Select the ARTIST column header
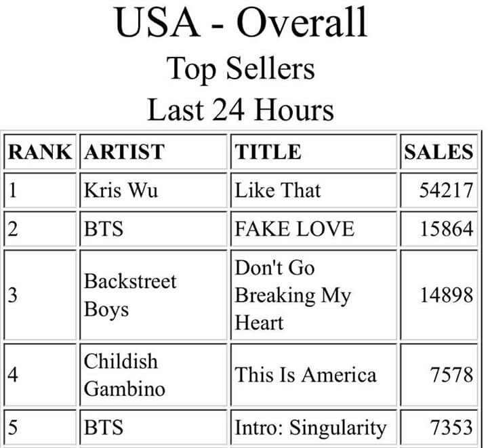Image resolution: width=488 pixels, height=448 pixels. [x=124, y=151]
